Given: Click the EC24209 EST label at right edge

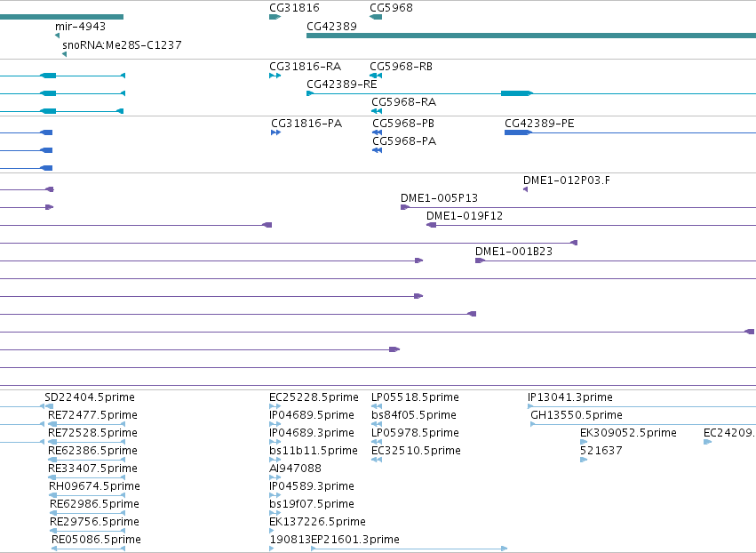Looking at the screenshot, I should (x=729, y=433).
